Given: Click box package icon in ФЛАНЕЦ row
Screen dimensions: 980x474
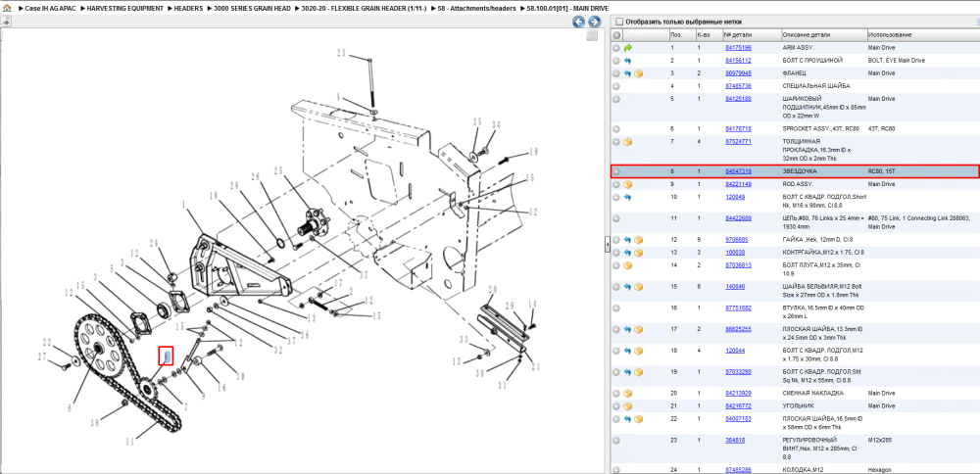Looking at the screenshot, I should (639, 73).
